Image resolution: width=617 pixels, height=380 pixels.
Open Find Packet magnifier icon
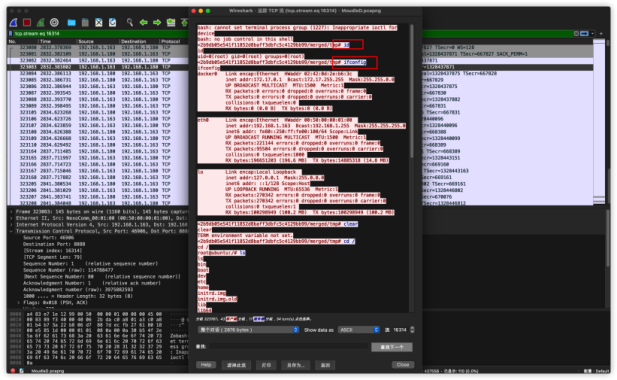coord(129,22)
